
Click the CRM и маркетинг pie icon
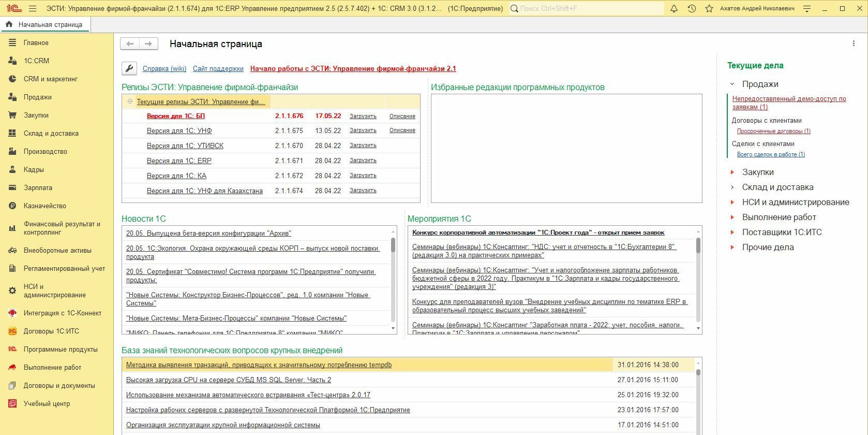pos(12,79)
